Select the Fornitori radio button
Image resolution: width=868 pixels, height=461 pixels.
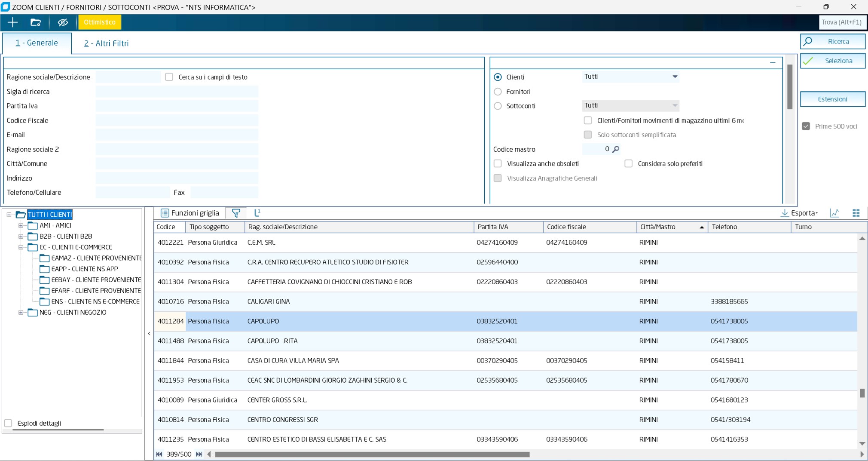[x=498, y=92]
